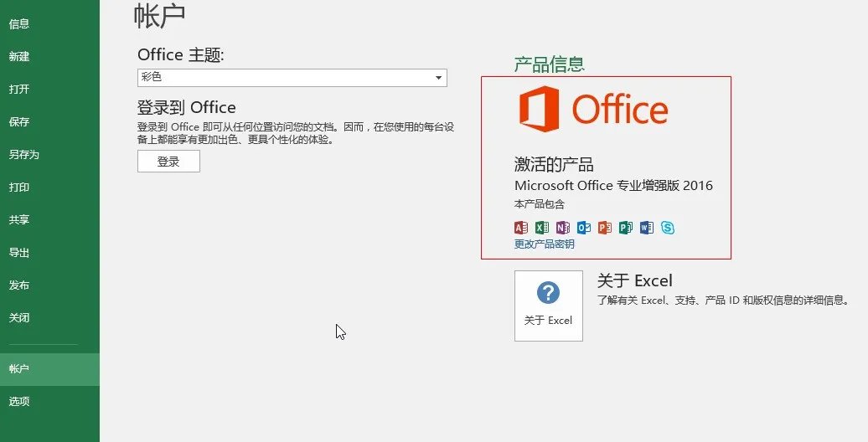Click the 本产品包含 label
The image size is (868, 442).
tap(540, 204)
